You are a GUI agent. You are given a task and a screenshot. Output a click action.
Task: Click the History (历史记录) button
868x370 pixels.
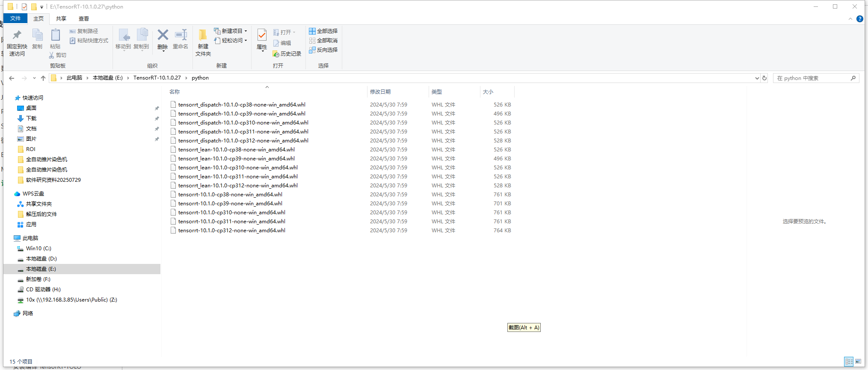[287, 54]
